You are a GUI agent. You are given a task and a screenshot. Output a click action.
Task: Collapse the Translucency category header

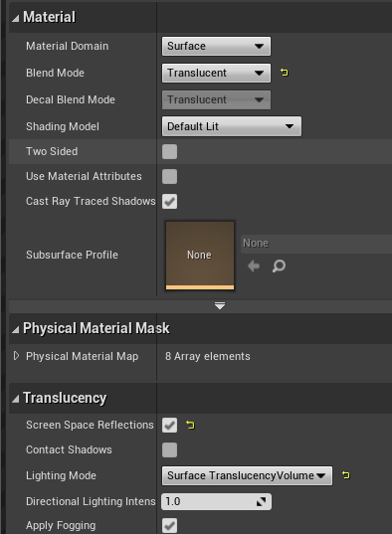[15, 399]
